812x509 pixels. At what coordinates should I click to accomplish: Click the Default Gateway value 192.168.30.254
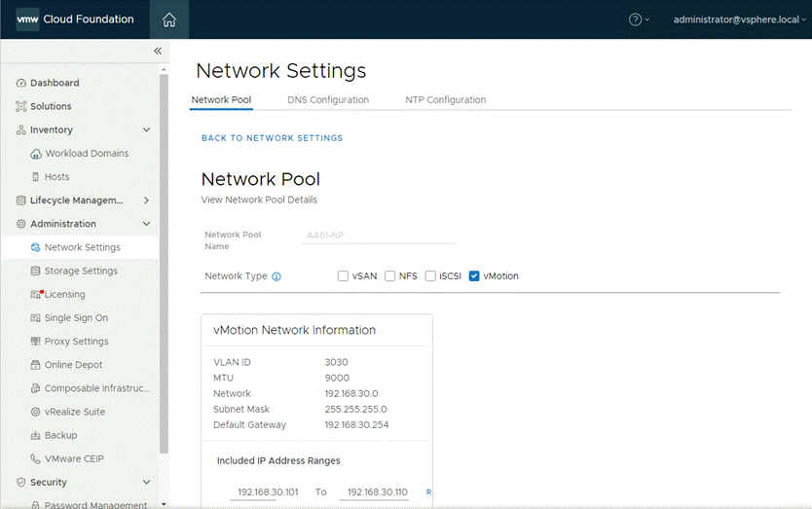356,425
